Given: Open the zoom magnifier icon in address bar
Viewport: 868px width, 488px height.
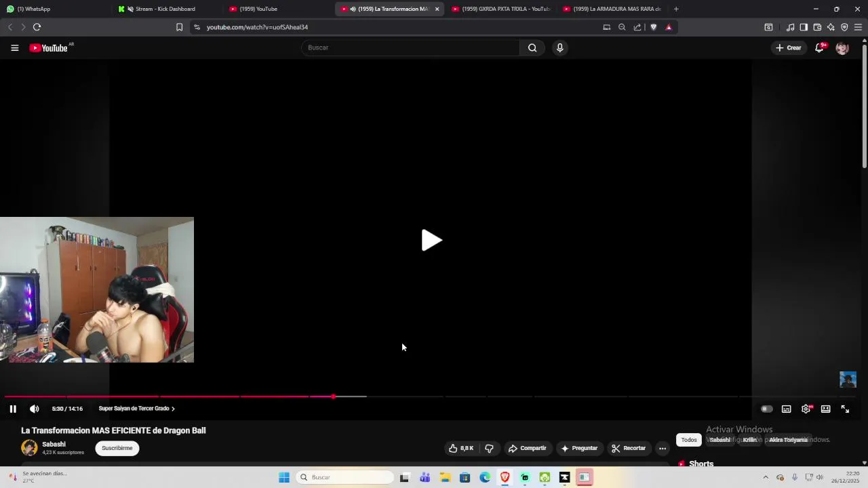Looking at the screenshot, I should click(622, 27).
